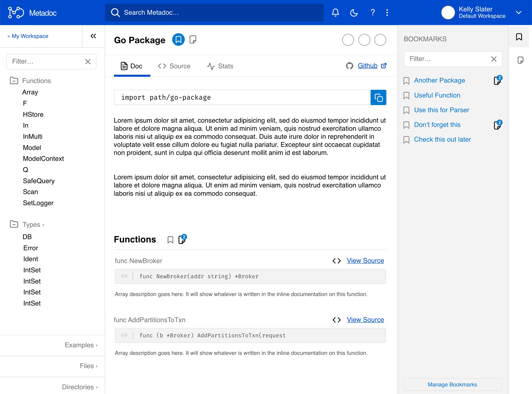Select InMulti function
Image resolution: width=532 pixels, height=394 pixels.
(33, 136)
